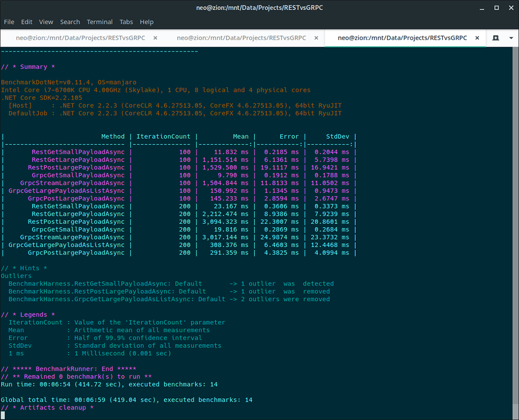Open the Tabs menu

(x=126, y=22)
